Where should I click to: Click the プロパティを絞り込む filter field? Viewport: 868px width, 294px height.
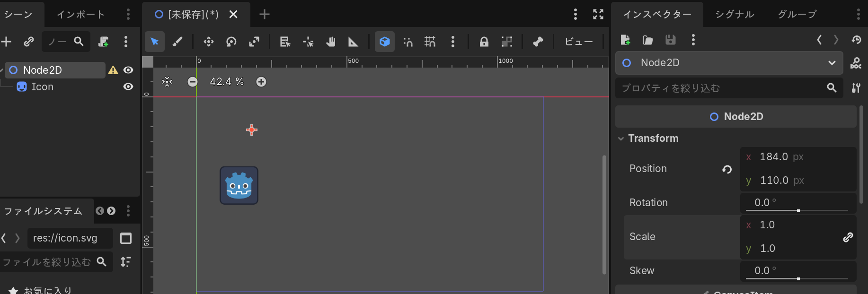coord(729,88)
